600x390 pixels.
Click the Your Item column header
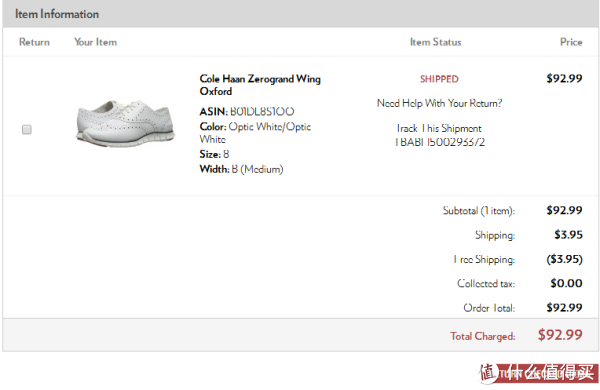click(96, 42)
